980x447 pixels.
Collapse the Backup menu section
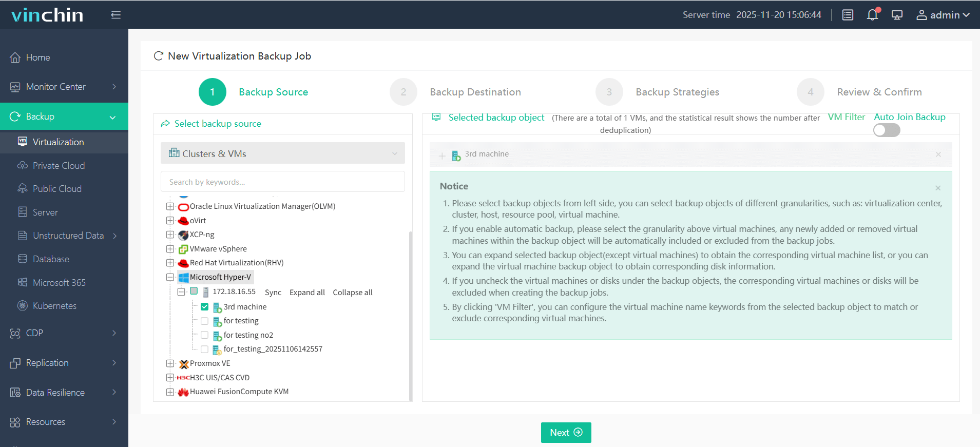(x=64, y=116)
